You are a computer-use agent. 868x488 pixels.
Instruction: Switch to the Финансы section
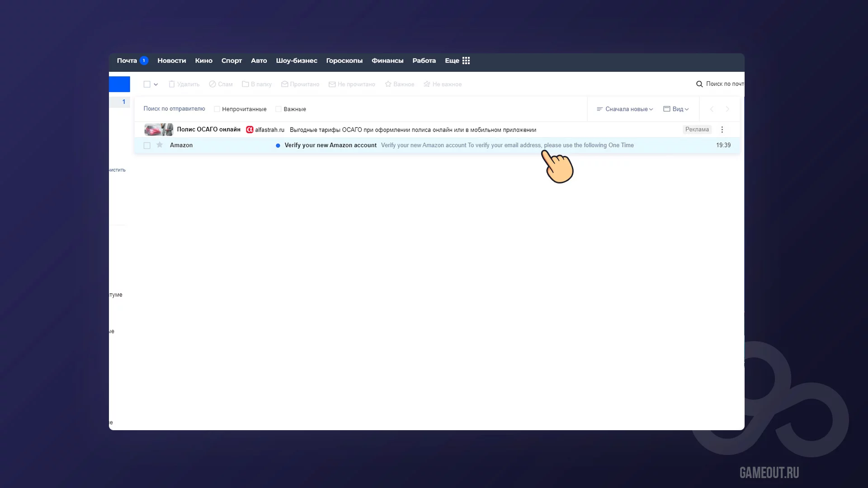click(x=387, y=61)
